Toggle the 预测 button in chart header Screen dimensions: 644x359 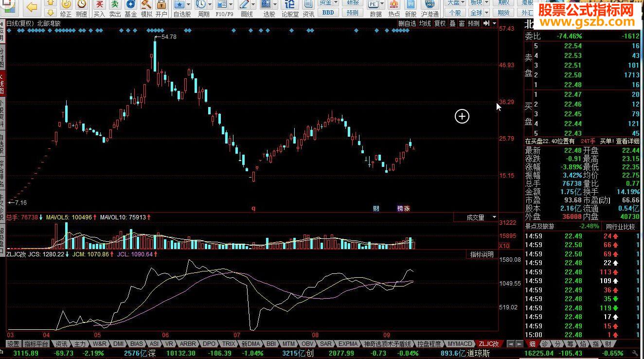[x=473, y=23]
